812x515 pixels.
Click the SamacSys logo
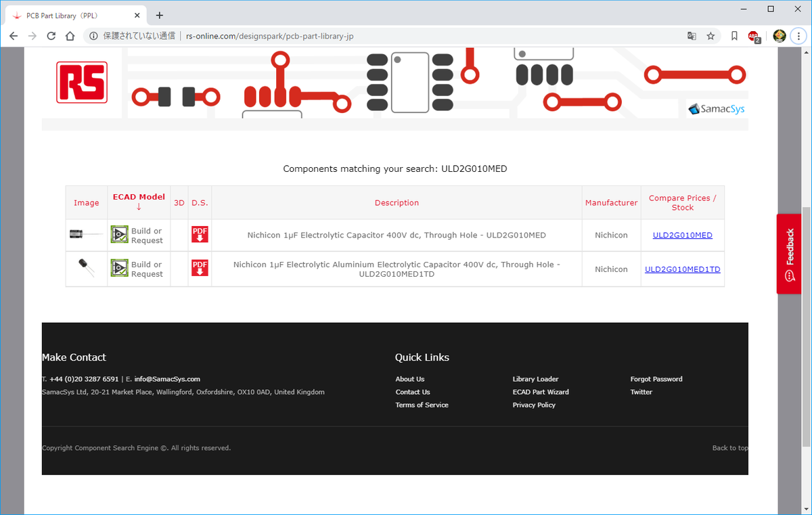point(717,108)
